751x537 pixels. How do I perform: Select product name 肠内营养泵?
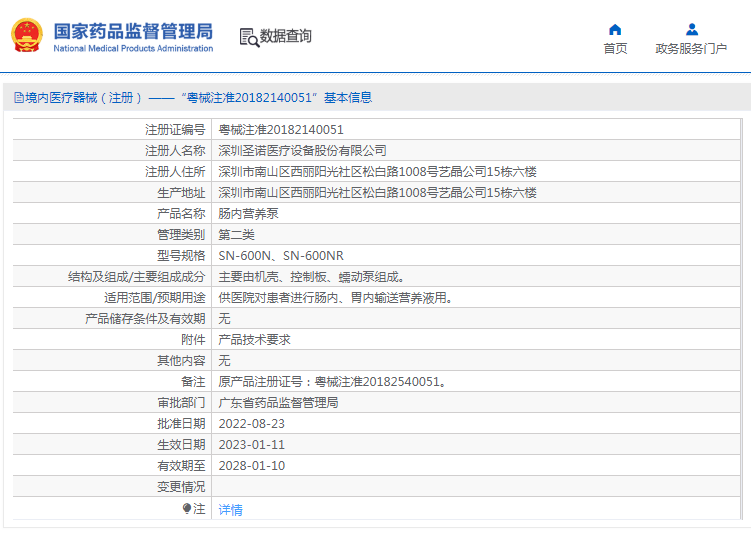point(249,214)
